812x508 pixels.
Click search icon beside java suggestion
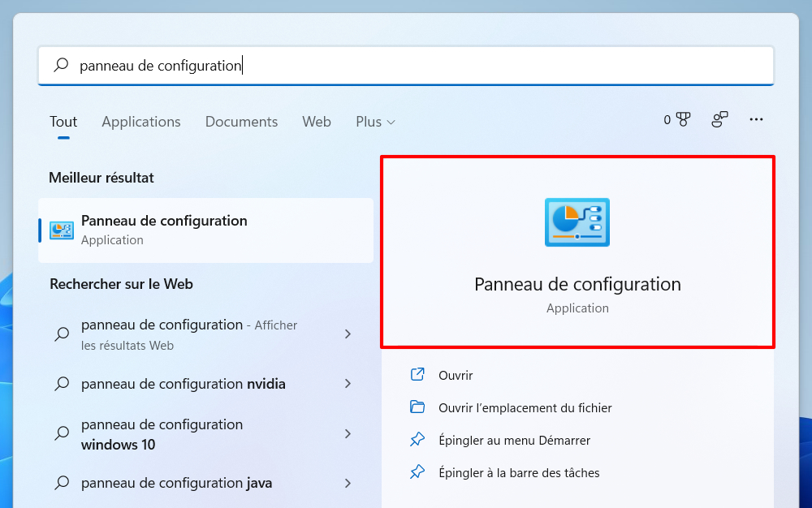pos(63,483)
